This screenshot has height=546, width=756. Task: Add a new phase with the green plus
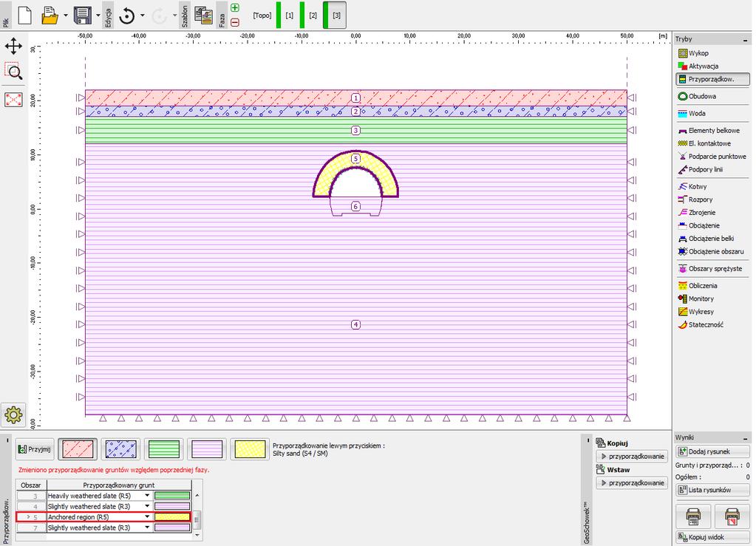tap(235, 7)
